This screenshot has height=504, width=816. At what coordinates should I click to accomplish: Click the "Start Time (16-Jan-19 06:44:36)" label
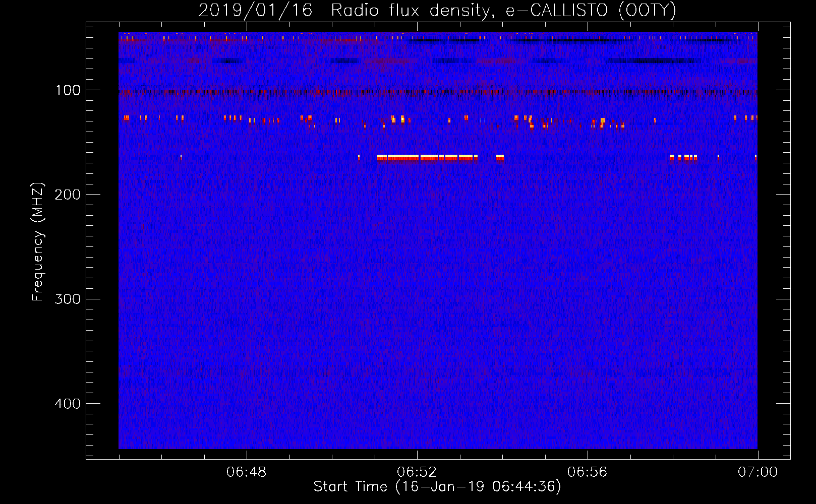click(x=437, y=487)
